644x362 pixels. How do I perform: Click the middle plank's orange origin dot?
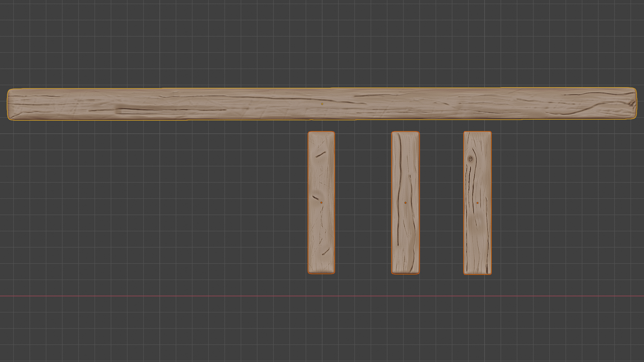click(405, 202)
